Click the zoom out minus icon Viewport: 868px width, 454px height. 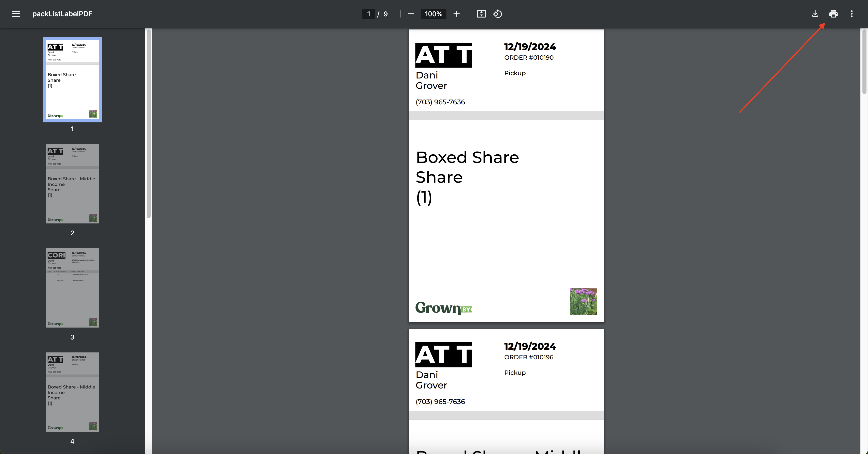point(410,14)
